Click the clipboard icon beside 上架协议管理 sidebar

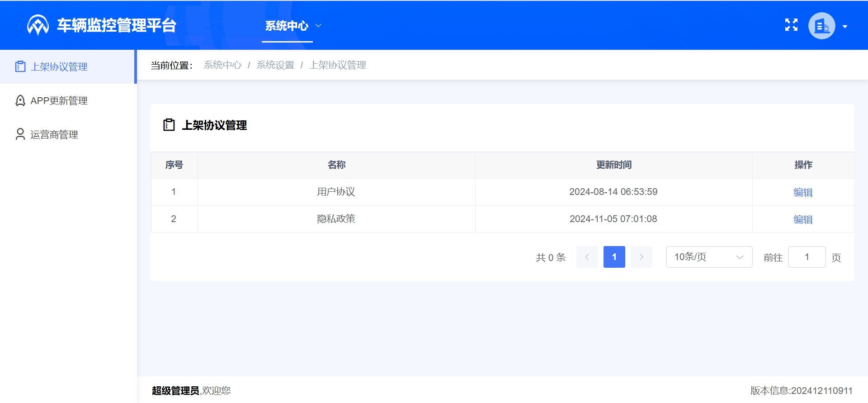(20, 66)
